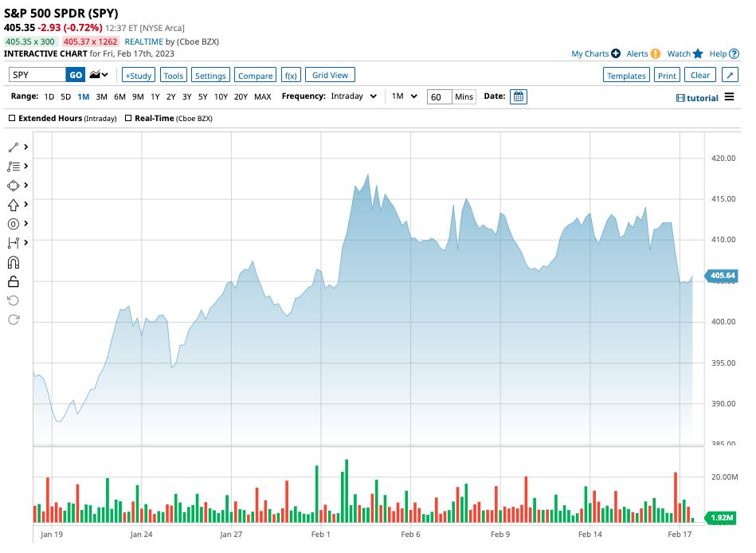Click the lock drawings icon

[x=14, y=281]
